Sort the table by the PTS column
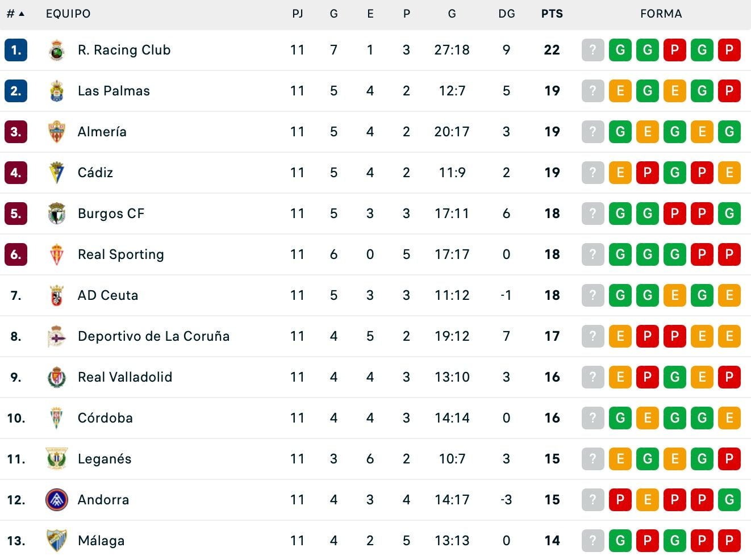 click(551, 14)
